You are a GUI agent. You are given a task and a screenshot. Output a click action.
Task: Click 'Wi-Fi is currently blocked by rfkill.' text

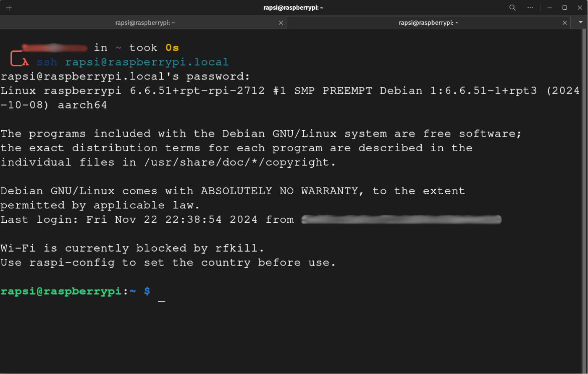132,248
